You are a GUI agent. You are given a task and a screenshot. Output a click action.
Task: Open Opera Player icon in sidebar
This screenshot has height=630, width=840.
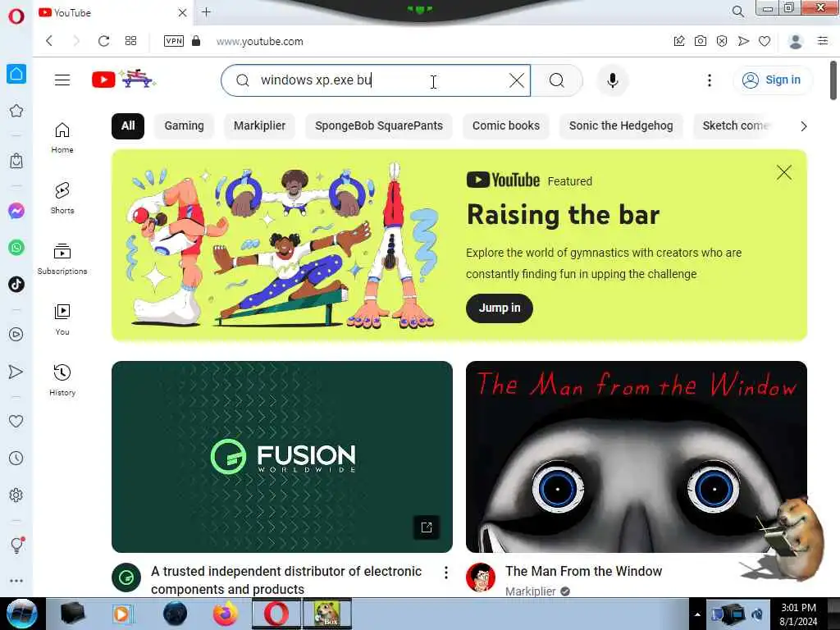click(x=16, y=335)
